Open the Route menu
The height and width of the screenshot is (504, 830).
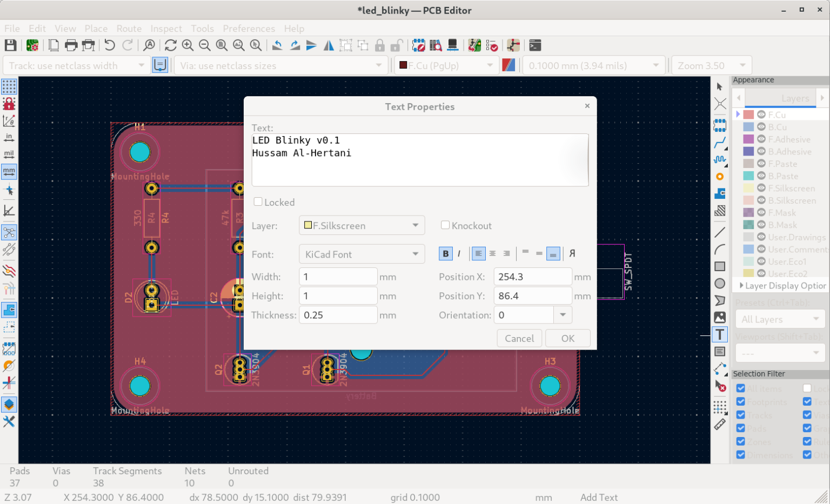(129, 28)
